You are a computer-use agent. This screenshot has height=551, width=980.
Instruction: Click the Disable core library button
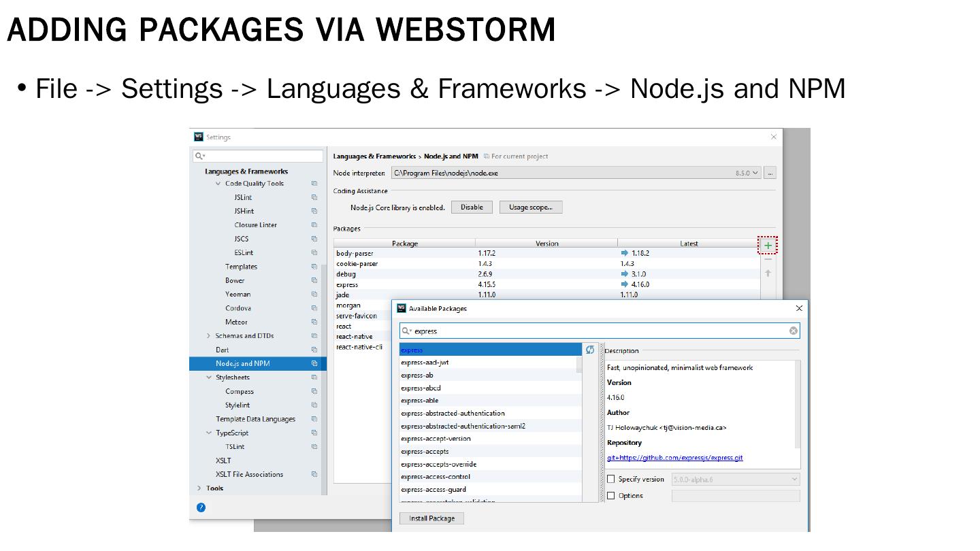[x=472, y=207]
